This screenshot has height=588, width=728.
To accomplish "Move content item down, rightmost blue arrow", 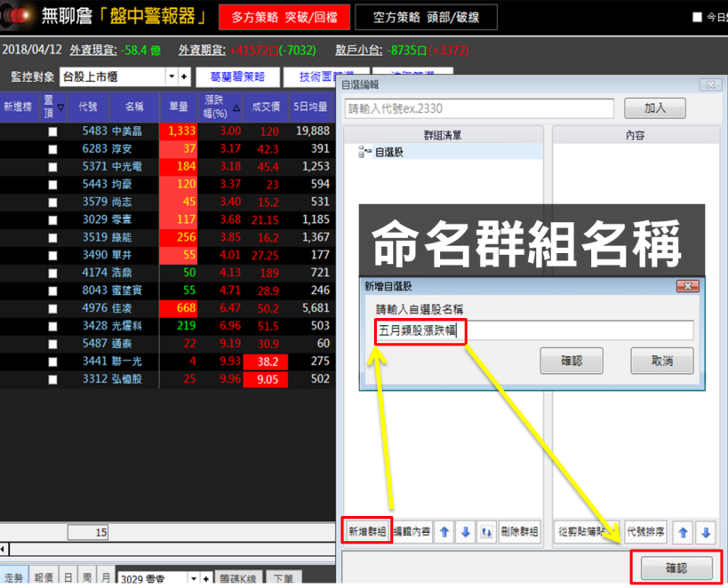I will (706, 532).
